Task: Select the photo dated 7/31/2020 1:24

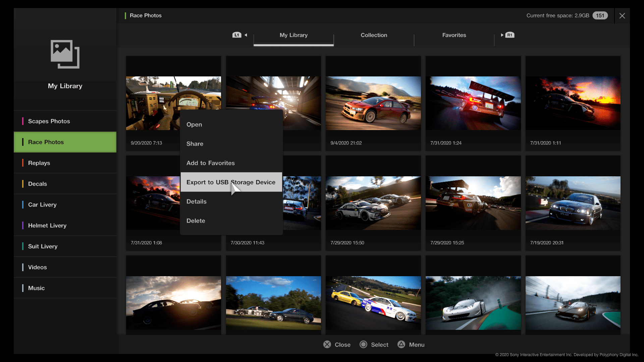Action: tap(473, 103)
